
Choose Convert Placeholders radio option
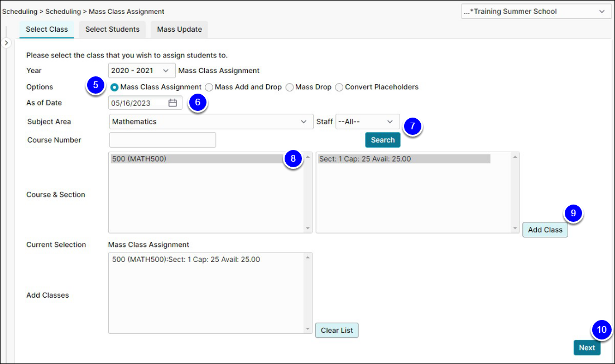pyautogui.click(x=339, y=88)
